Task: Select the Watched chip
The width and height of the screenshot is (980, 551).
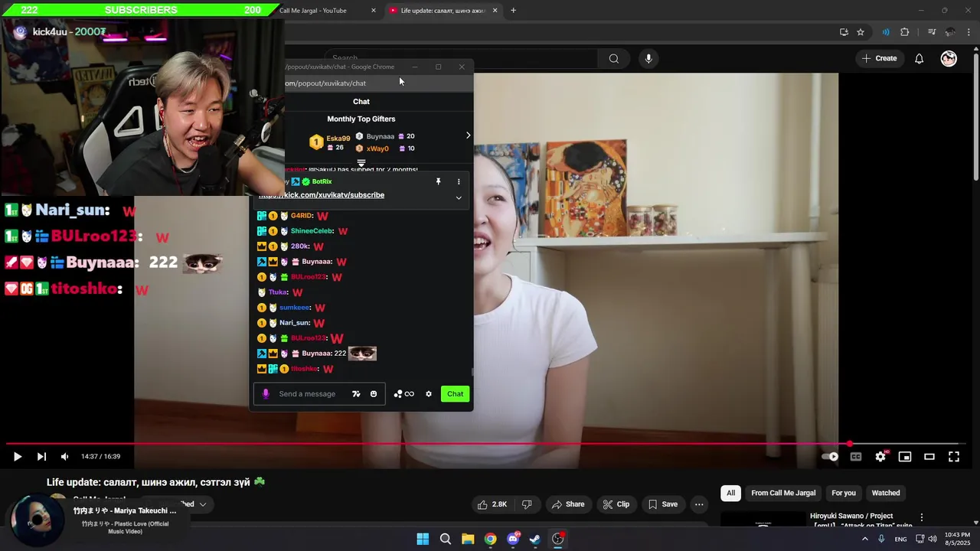Action: coord(886,493)
